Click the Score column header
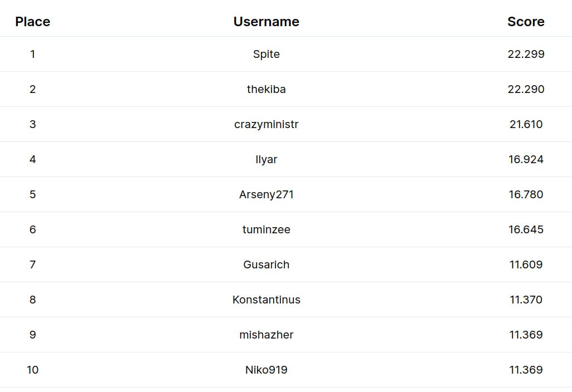 526,22
